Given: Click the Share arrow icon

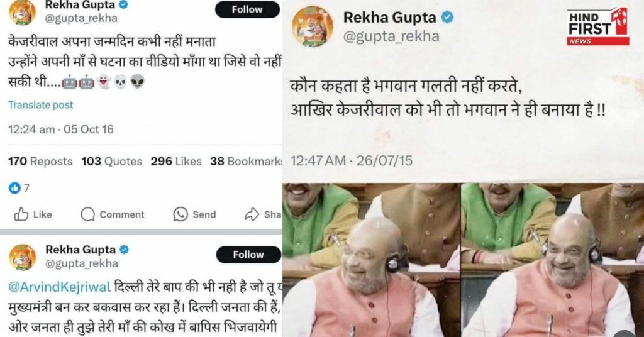Looking at the screenshot, I should [x=252, y=214].
